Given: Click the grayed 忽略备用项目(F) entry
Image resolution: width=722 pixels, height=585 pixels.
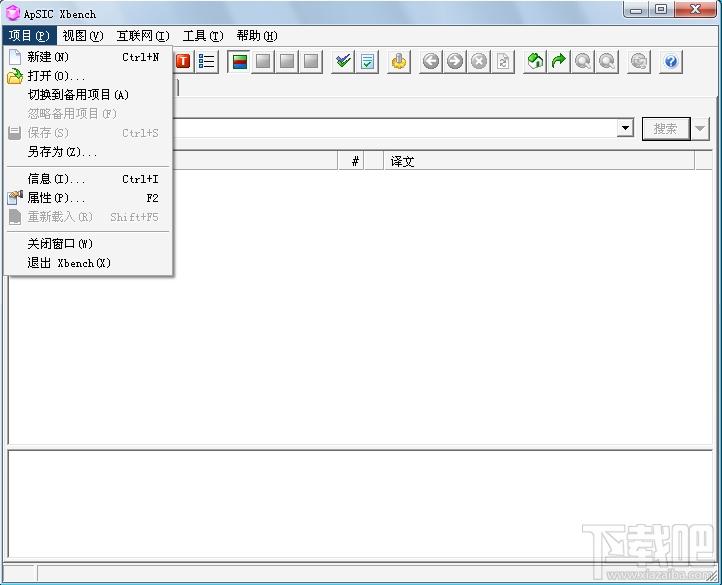Looking at the screenshot, I should 88,114.
